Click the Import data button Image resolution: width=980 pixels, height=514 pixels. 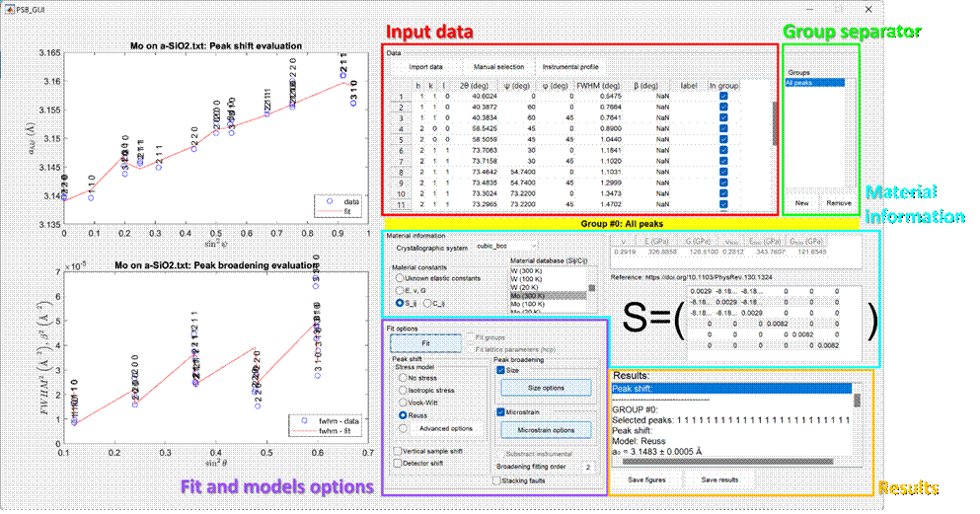click(425, 67)
